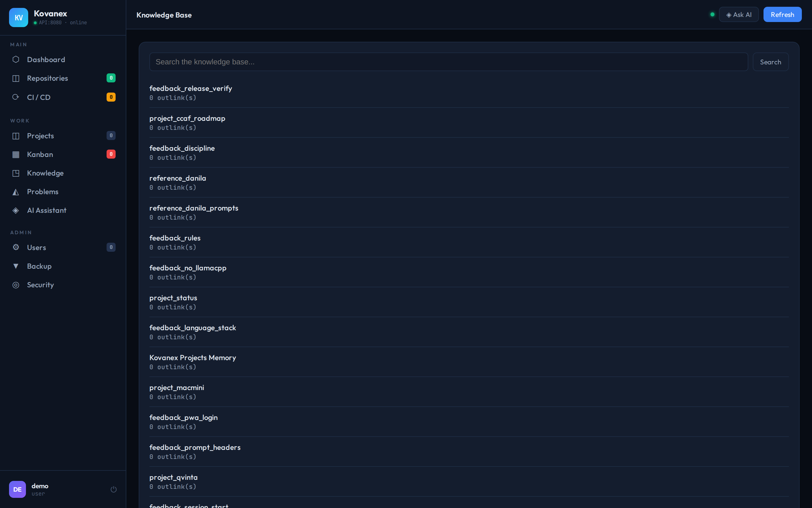Open the project_qvinta entry
The height and width of the screenshot is (508, 812).
coord(469,481)
